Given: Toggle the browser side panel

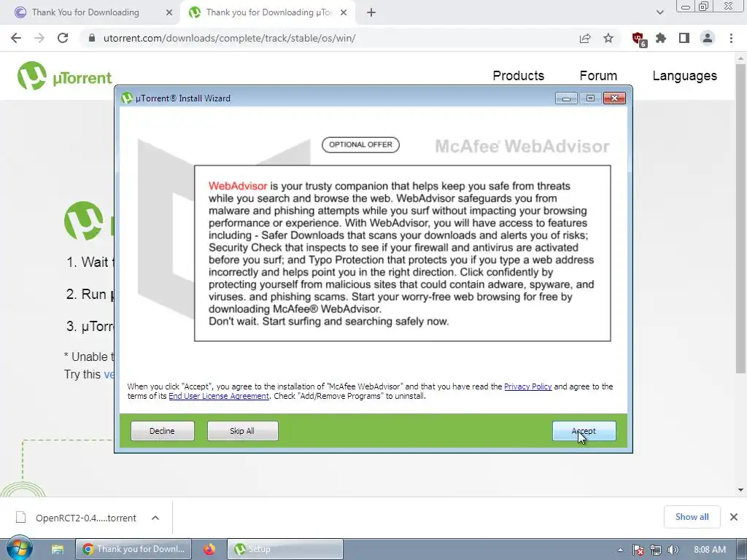Looking at the screenshot, I should [x=684, y=38].
